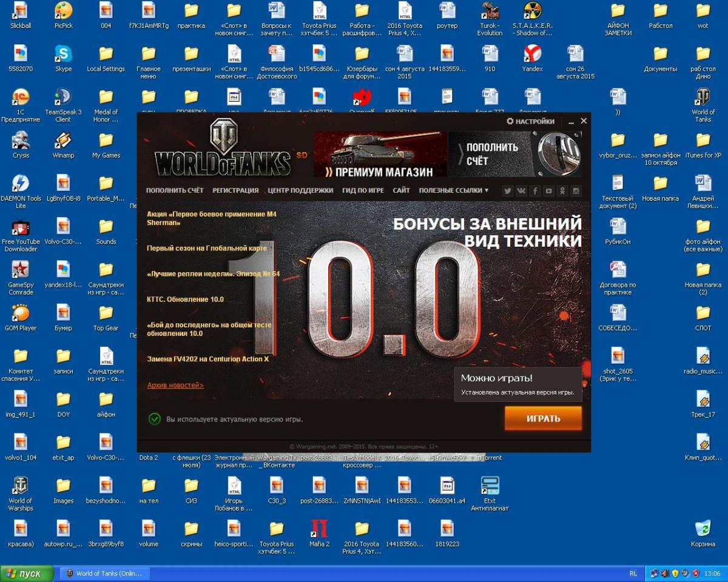Select the Корзина recycle bin
The height and width of the screenshot is (582, 728).
[703, 532]
